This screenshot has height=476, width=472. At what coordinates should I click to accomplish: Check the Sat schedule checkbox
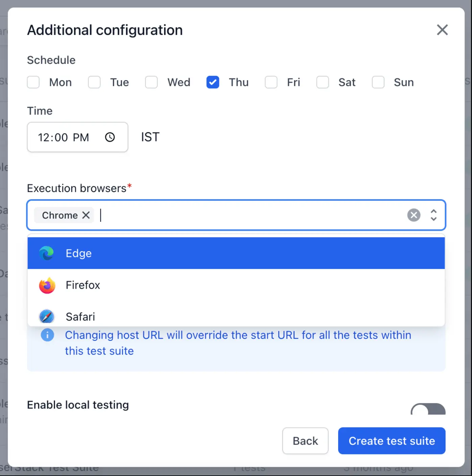(323, 82)
